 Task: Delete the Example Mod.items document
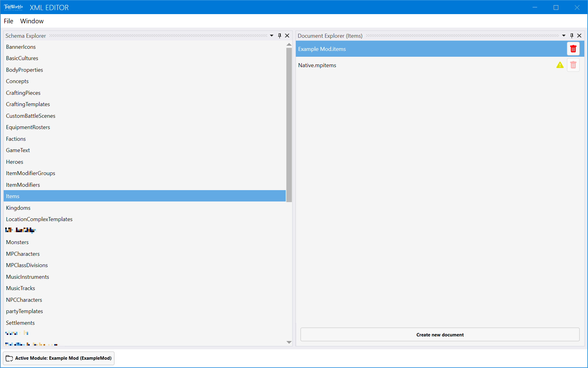point(573,49)
